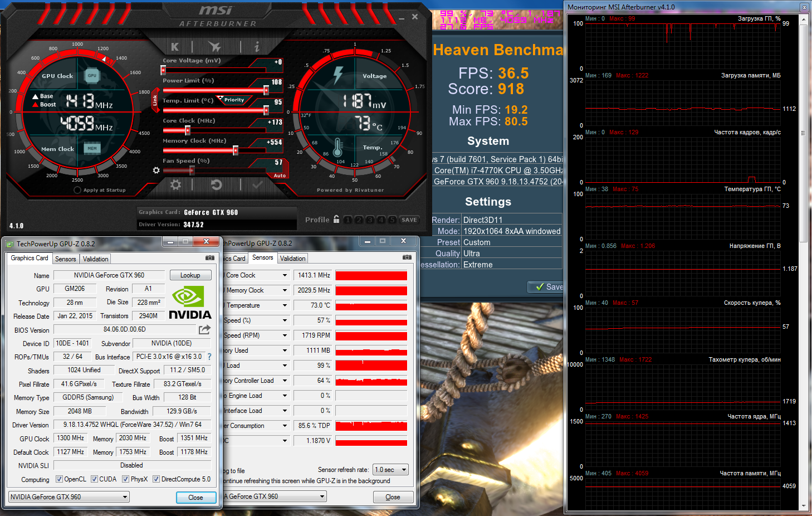Click the Temp. Limit slider handle
Screen dimensions: 812x516
266,110
